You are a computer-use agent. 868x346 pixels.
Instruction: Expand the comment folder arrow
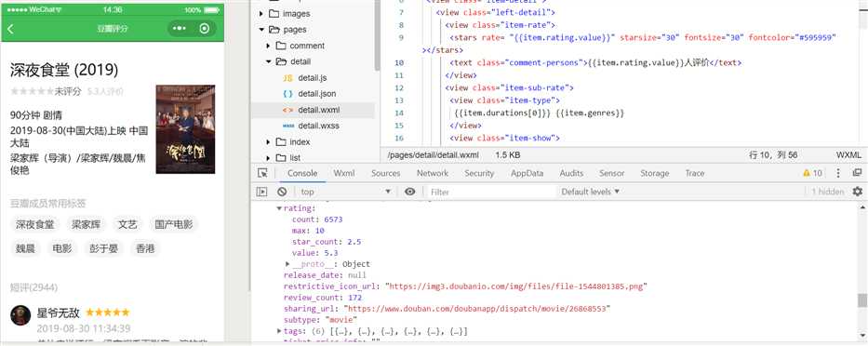[268, 46]
